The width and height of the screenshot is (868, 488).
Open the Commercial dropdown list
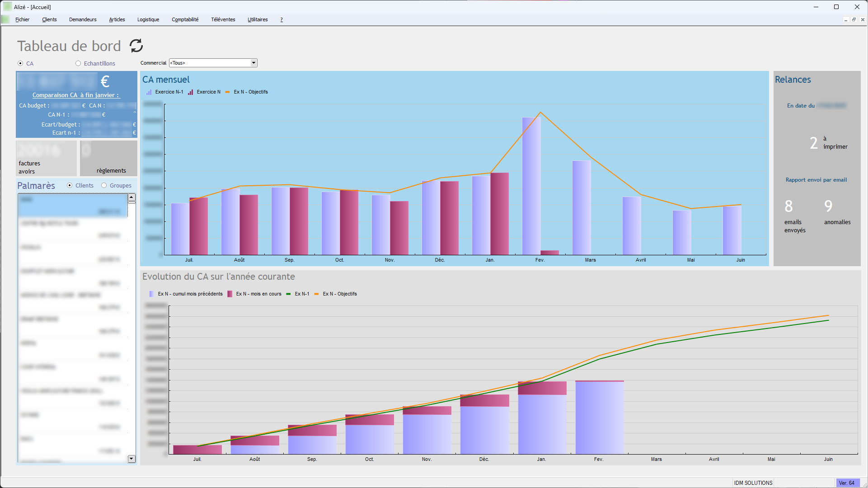point(253,63)
